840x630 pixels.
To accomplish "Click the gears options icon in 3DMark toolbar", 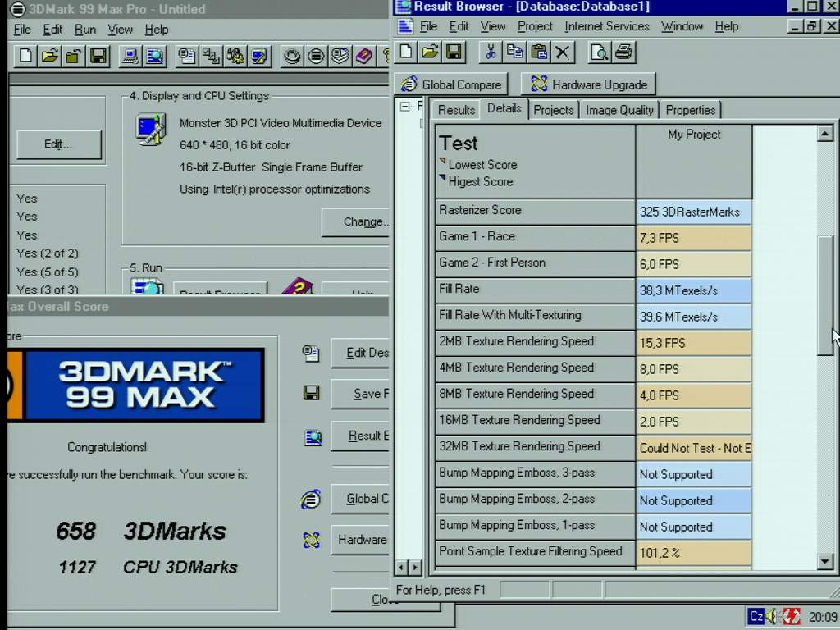I will pos(235,56).
